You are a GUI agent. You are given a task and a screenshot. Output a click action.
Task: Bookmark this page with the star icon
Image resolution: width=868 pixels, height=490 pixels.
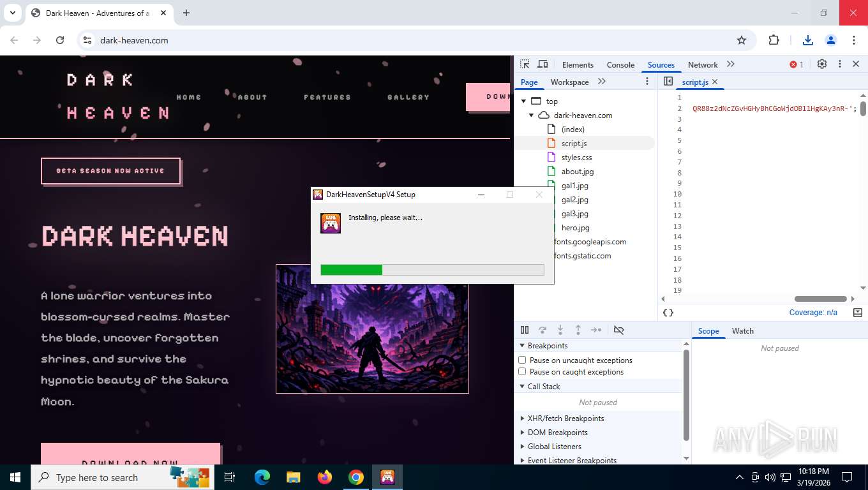(741, 40)
